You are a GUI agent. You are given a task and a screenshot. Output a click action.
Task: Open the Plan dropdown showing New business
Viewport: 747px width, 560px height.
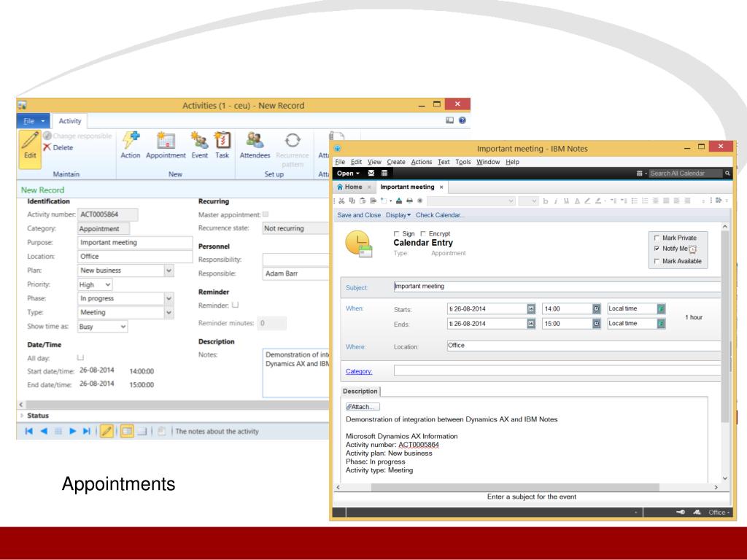point(169,271)
